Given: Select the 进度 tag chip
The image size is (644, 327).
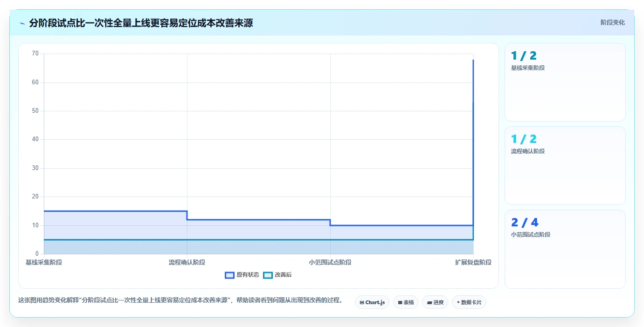Looking at the screenshot, I should point(435,302).
